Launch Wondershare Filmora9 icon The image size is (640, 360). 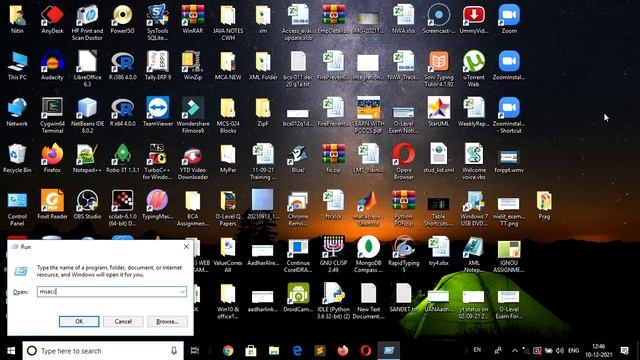click(x=193, y=116)
